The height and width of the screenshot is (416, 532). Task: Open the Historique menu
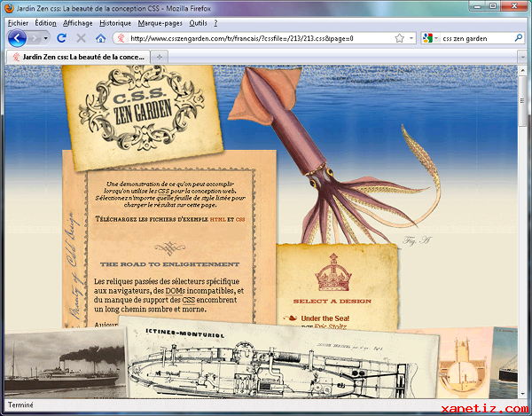click(x=115, y=23)
